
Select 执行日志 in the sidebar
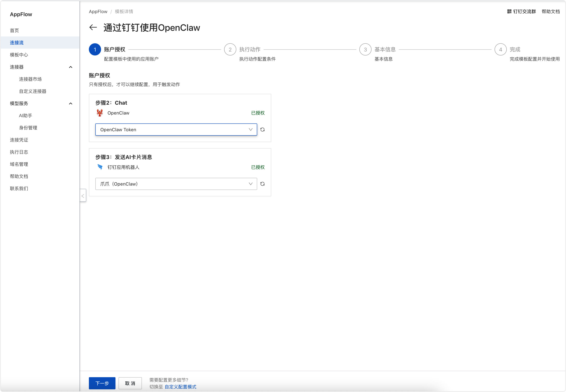click(19, 152)
